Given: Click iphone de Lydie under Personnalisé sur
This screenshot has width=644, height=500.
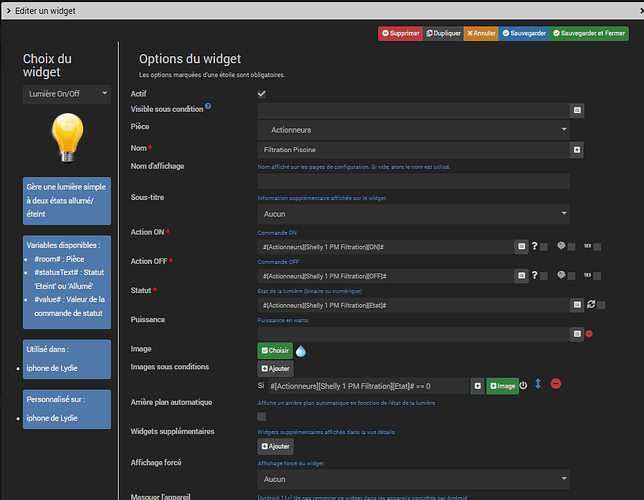Looking at the screenshot, I should click(x=52, y=418).
